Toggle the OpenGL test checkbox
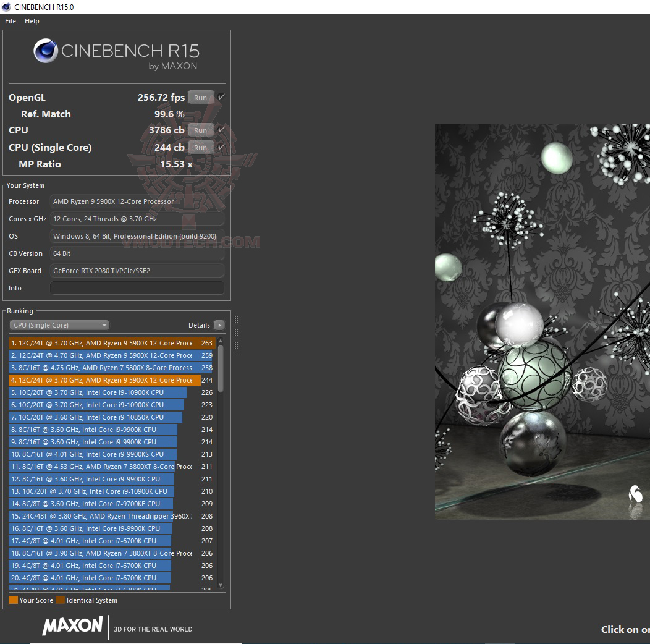650x644 pixels. coord(221,97)
